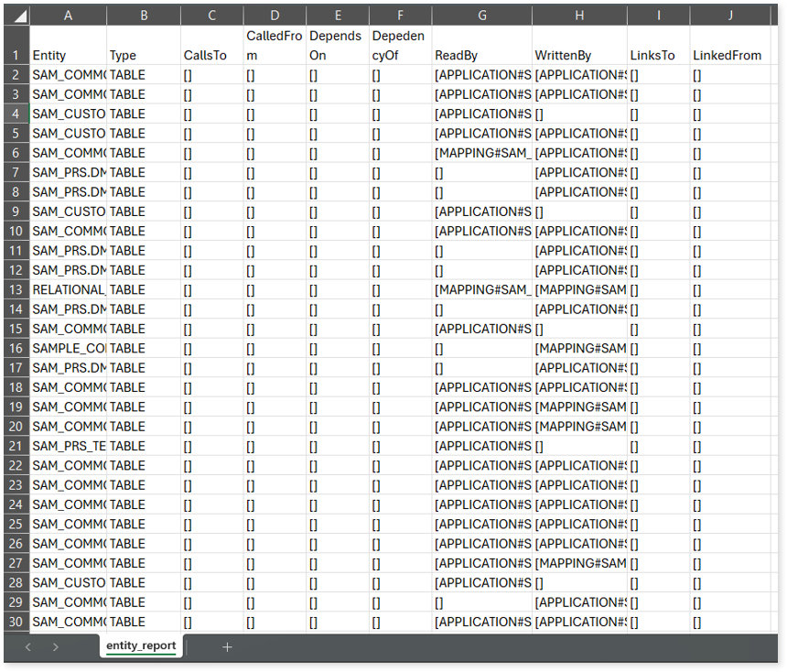
Task: Select row 13 header
Action: point(16,289)
